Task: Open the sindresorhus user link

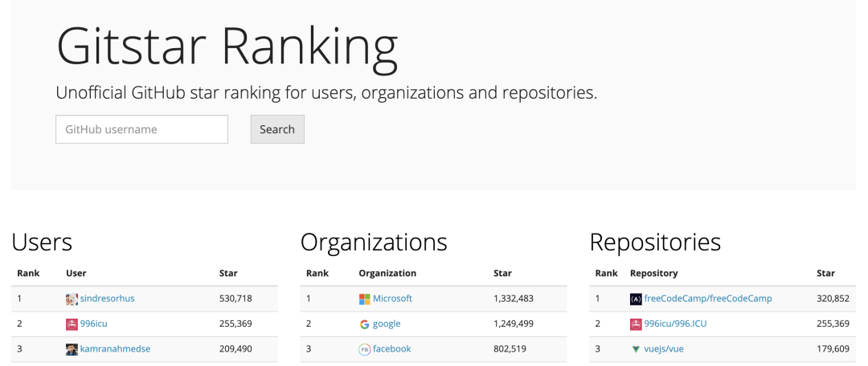Action: click(108, 299)
